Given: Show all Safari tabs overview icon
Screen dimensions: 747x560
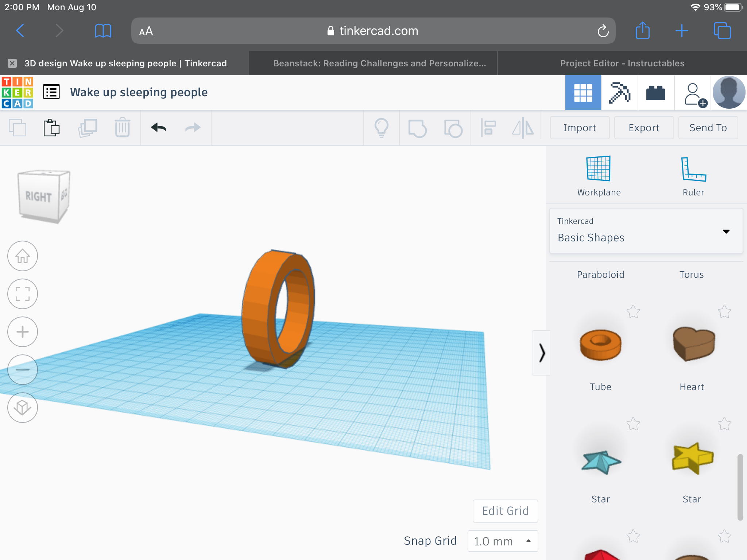Looking at the screenshot, I should click(722, 31).
